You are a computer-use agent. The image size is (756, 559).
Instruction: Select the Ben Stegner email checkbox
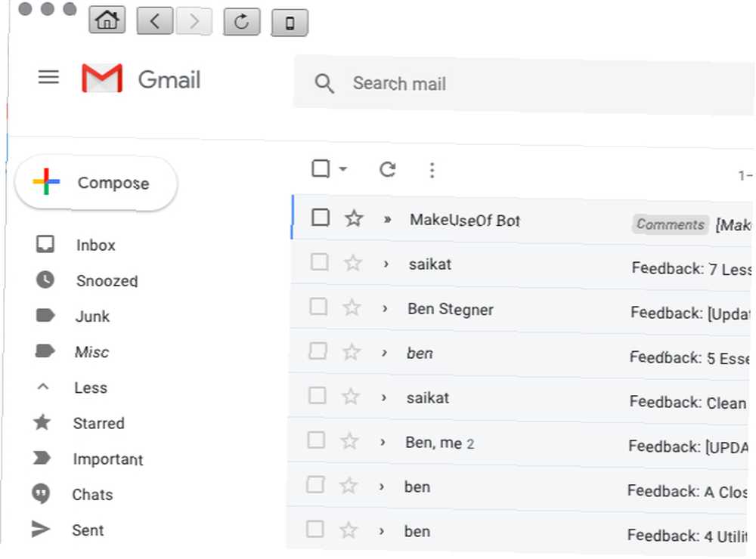318,307
